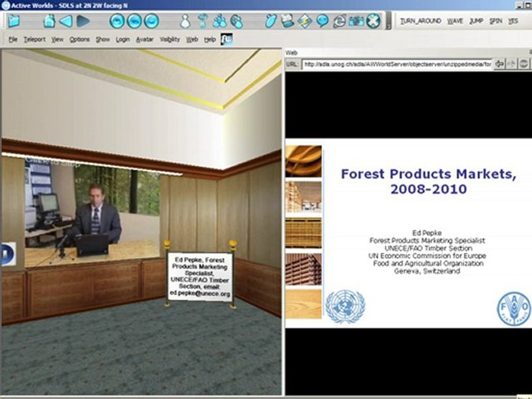Click the folder icon in the toolbar
532x399 pixels.
13,21
